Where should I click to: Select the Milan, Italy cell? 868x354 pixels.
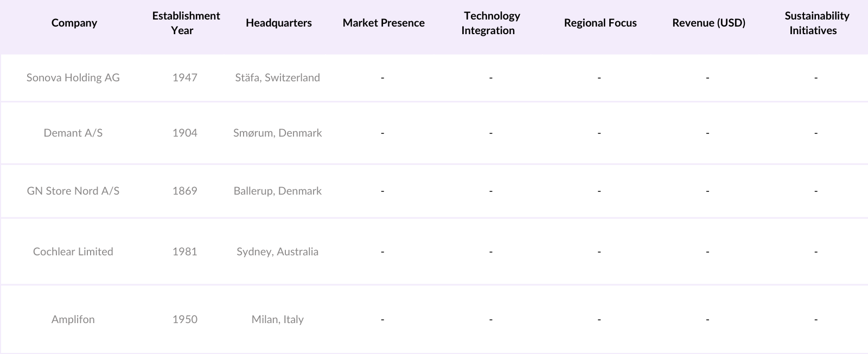pyautogui.click(x=278, y=319)
